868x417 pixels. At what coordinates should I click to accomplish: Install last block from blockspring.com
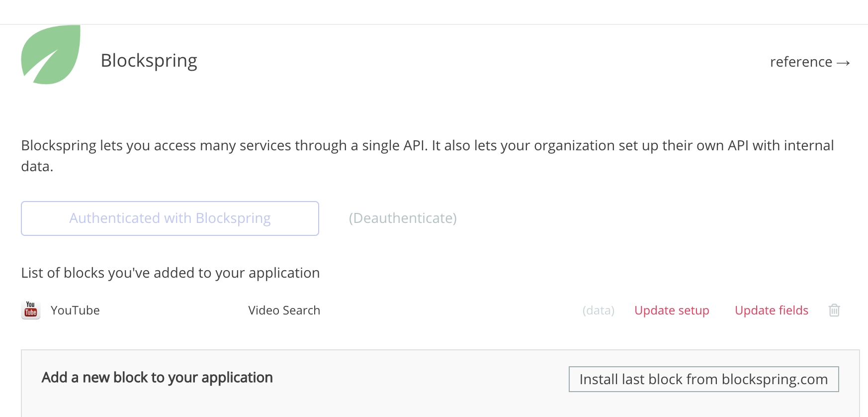point(703,379)
